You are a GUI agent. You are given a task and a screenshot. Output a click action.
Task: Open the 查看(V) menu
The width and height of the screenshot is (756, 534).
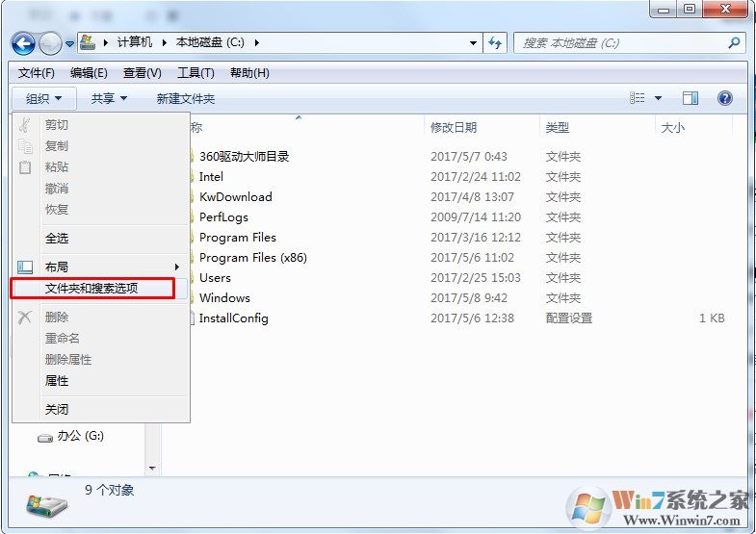[143, 73]
